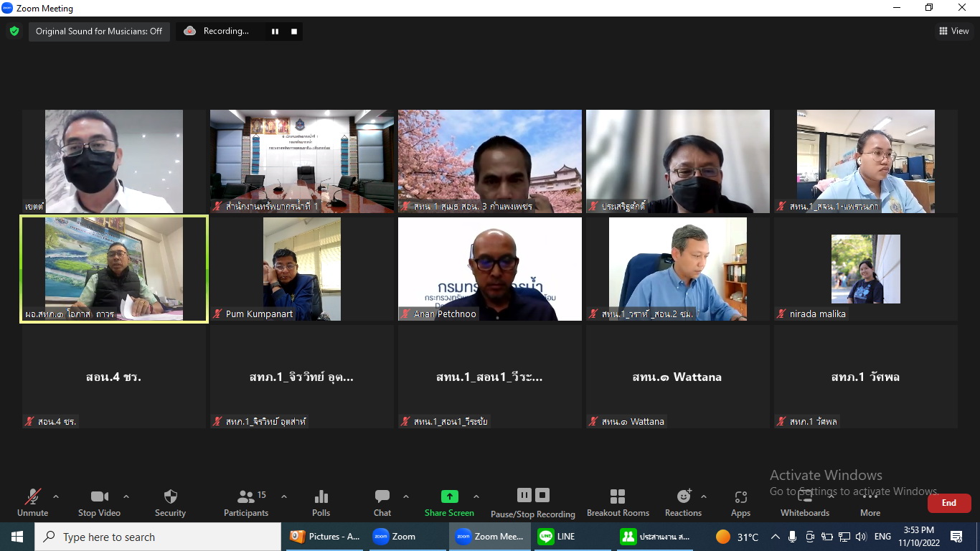Select the สทภ.1 วัฒพล participant tile
This screenshot has width=980, height=551.
866,377
